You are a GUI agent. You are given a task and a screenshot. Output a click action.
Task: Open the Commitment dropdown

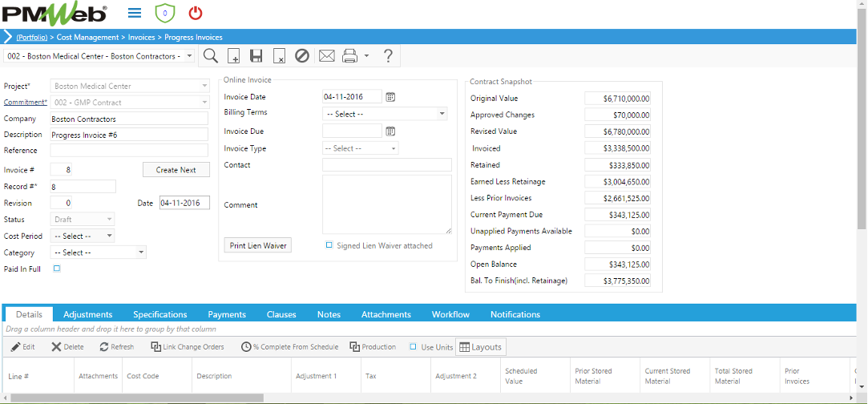click(x=205, y=103)
